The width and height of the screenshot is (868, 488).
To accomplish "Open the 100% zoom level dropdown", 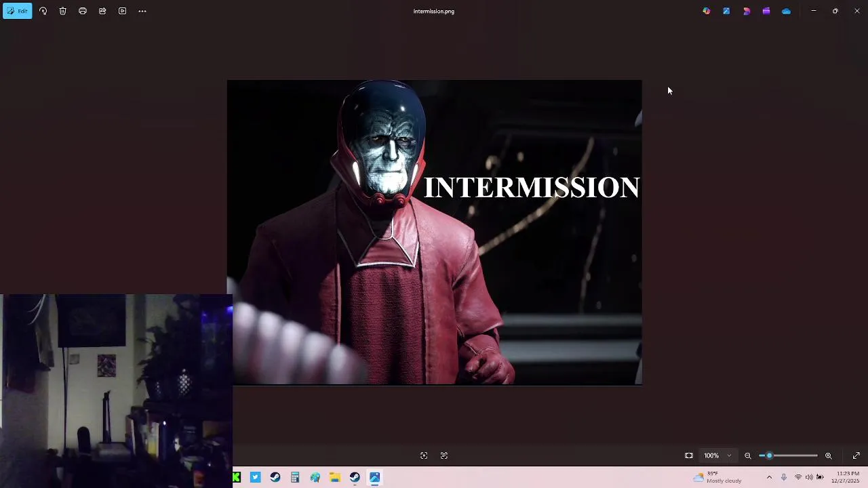I will pos(717,455).
